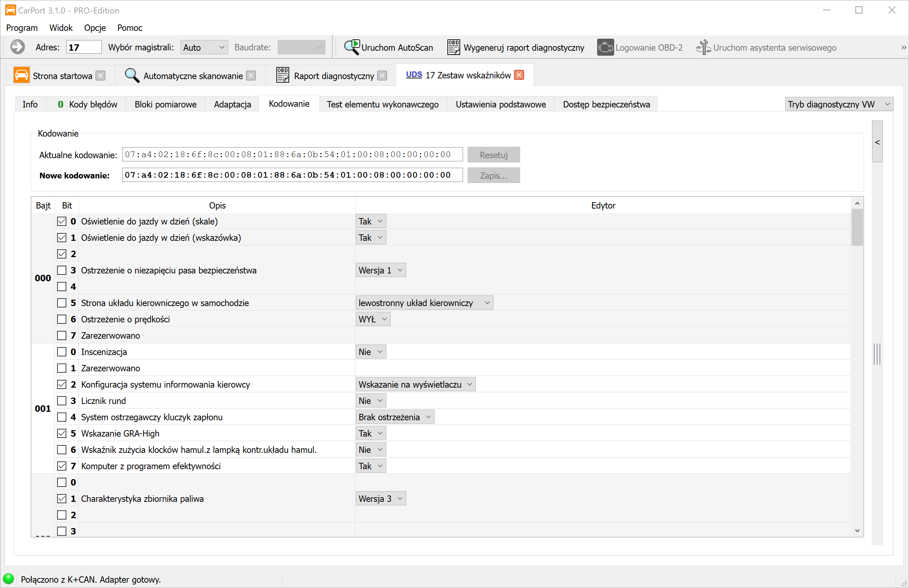Generate diagnostic report via toolbar icon
The image size is (909, 588).
453,48
